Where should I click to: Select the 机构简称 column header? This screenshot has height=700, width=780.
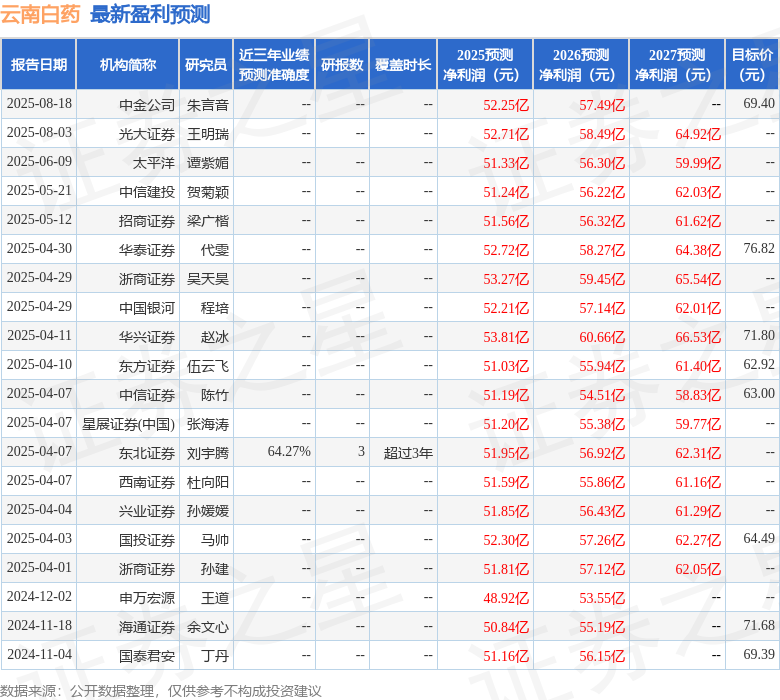click(128, 65)
